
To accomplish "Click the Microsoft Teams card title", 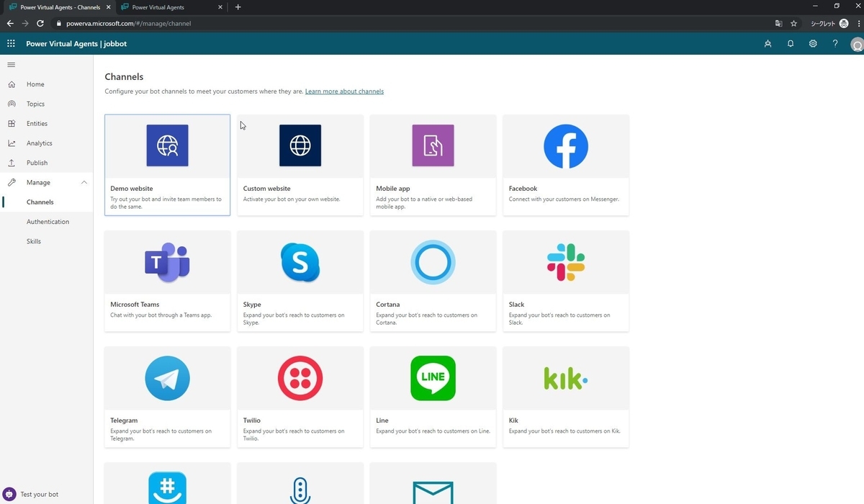I will pos(135,305).
